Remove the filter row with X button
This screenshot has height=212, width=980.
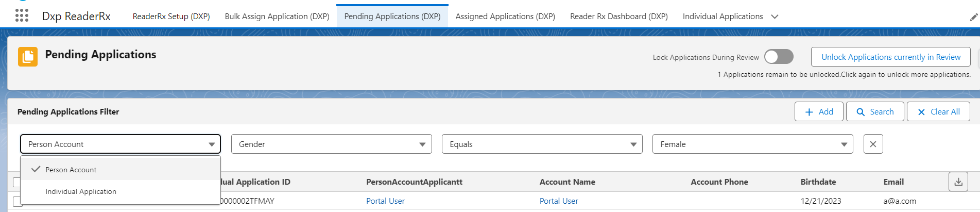tap(873, 144)
